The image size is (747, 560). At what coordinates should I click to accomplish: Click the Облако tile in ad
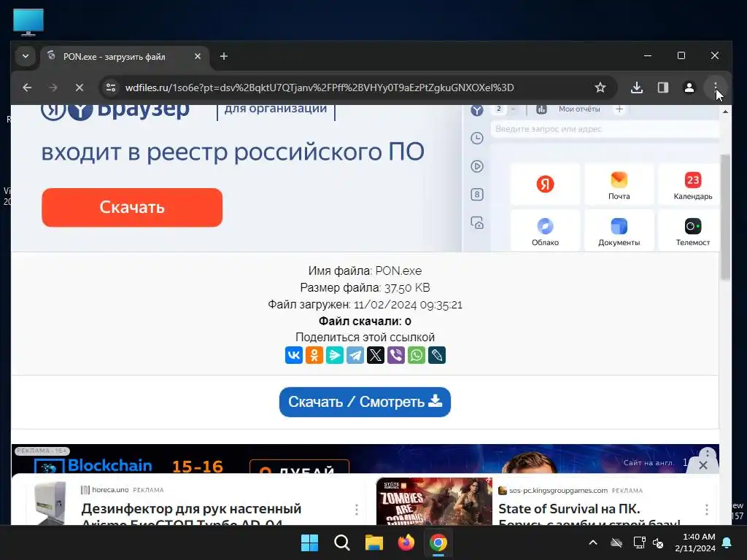click(x=545, y=230)
